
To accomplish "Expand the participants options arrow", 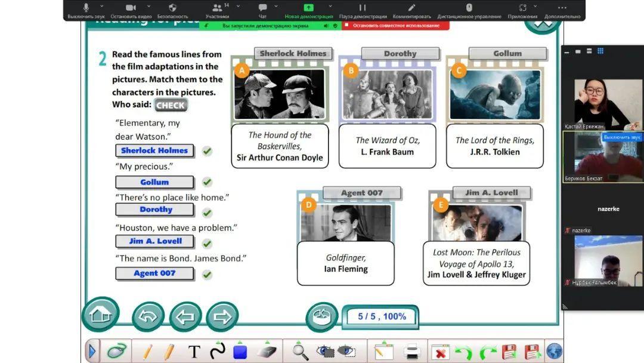I will [x=238, y=6].
